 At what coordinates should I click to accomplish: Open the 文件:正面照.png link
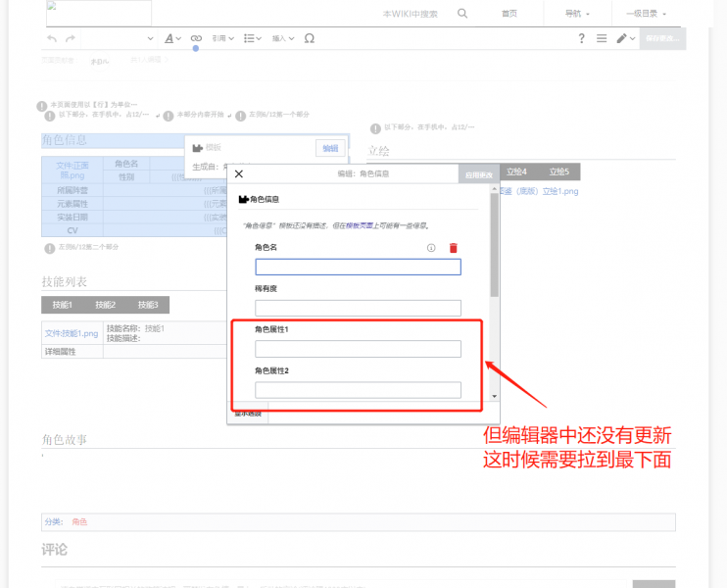tap(73, 171)
